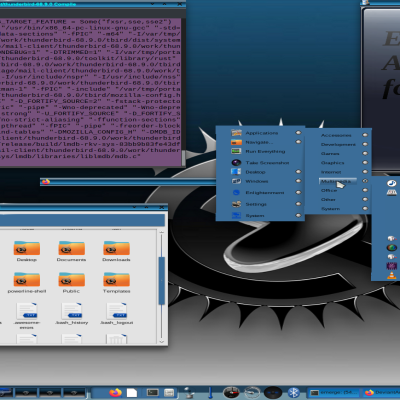The width and height of the screenshot is (400, 400).
Task: Open the Documents folder
Action: tap(71, 251)
